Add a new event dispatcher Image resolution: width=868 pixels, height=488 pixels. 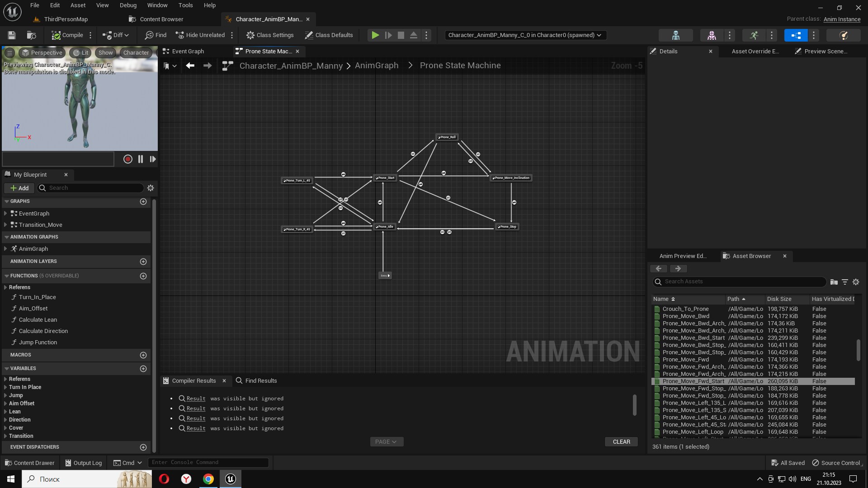pos(143,447)
